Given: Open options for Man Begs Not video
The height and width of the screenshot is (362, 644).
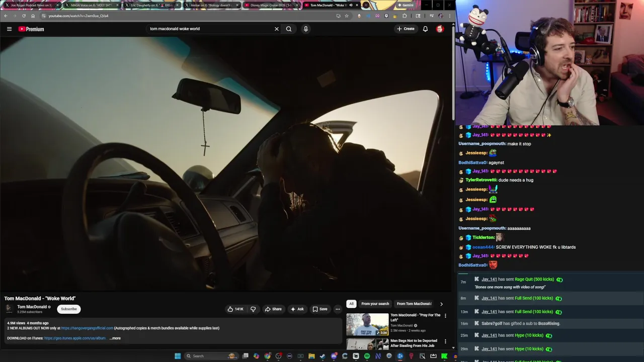Looking at the screenshot, I should (x=445, y=341).
